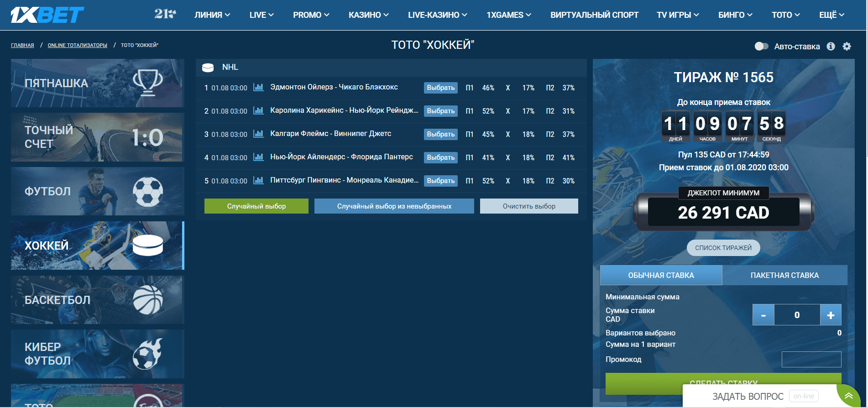Select П1 for Эдмонтон Ойлерз match
Screen dimensions: 868x408
[470, 88]
